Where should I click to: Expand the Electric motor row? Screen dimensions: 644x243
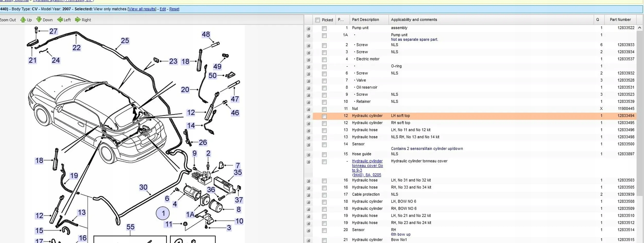tap(308, 60)
